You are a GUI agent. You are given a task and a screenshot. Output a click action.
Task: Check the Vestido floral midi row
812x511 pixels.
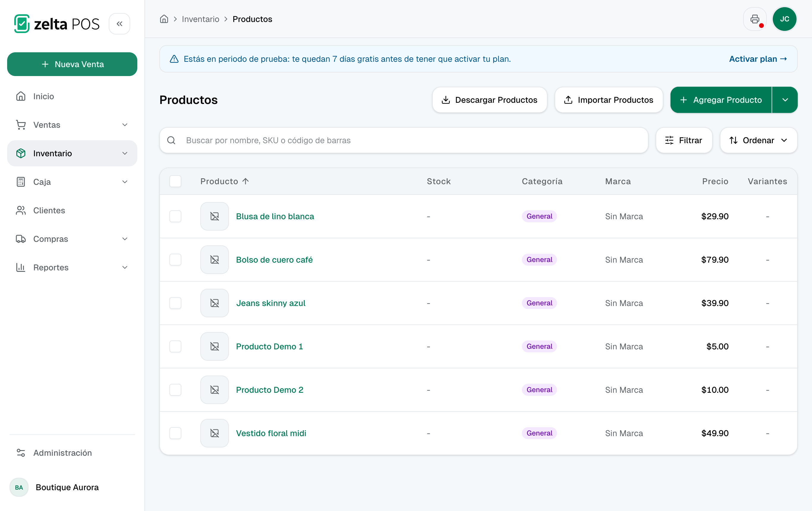pyautogui.click(x=175, y=433)
